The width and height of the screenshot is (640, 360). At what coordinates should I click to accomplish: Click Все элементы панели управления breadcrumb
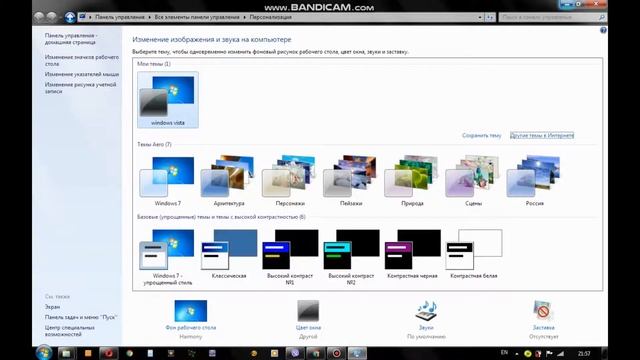pyautogui.click(x=197, y=17)
